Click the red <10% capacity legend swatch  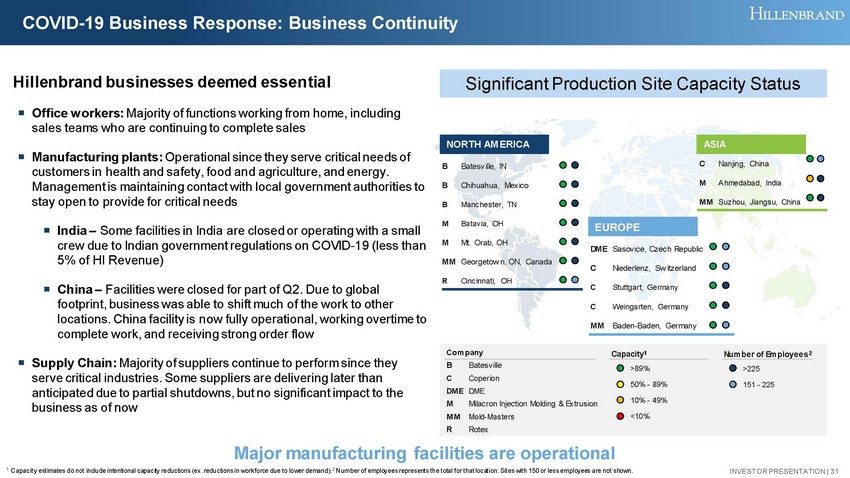[620, 417]
